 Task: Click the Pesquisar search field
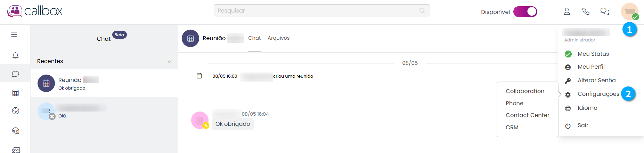[321, 10]
